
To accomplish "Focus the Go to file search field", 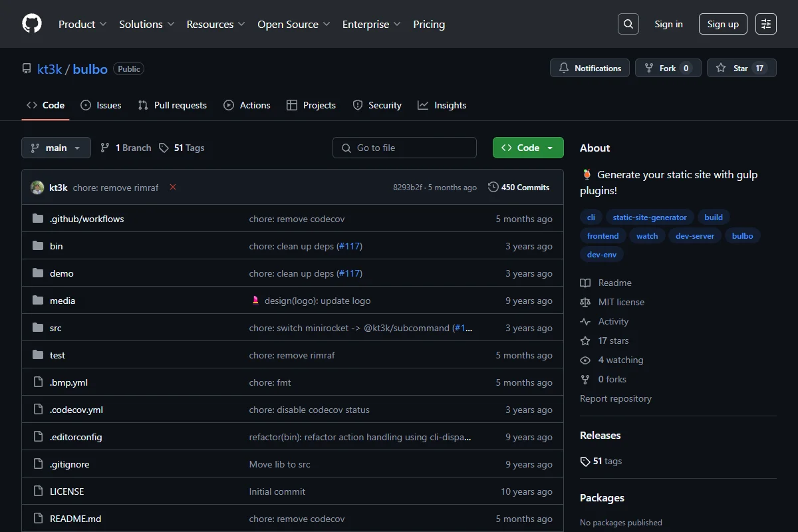I will pyautogui.click(x=404, y=148).
